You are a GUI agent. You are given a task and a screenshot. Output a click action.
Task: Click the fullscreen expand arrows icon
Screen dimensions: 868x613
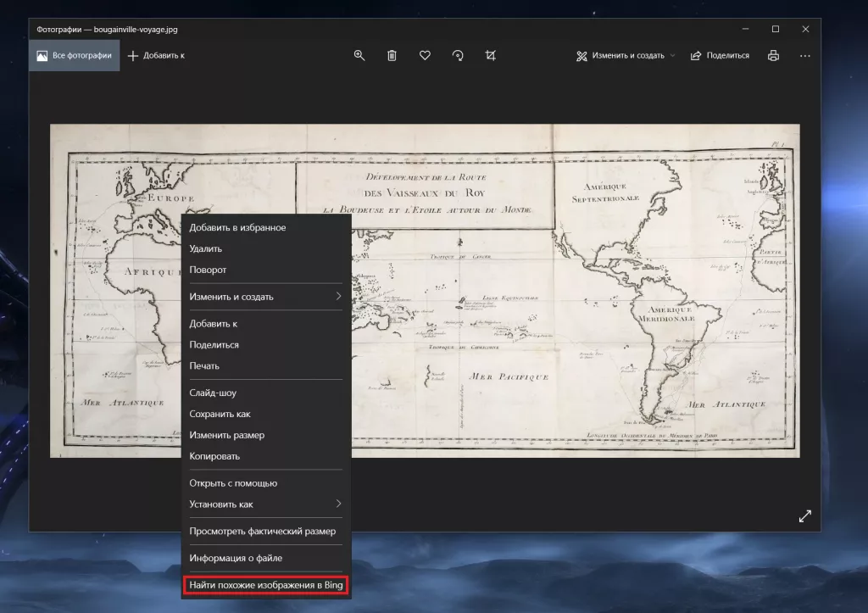[x=805, y=516]
